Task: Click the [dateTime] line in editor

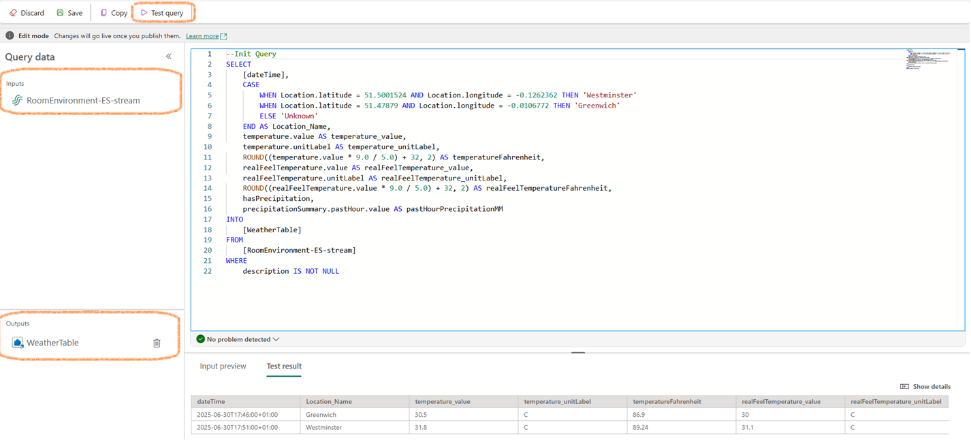Action: pyautogui.click(x=266, y=74)
